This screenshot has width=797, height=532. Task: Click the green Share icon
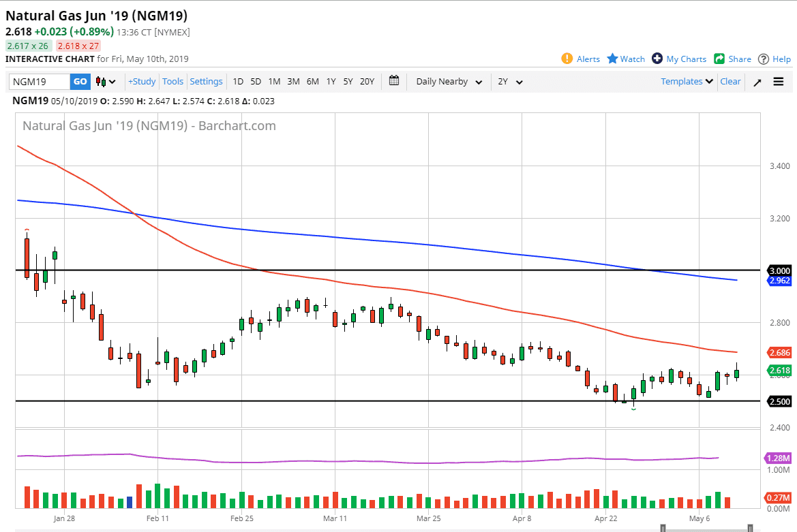click(x=719, y=59)
